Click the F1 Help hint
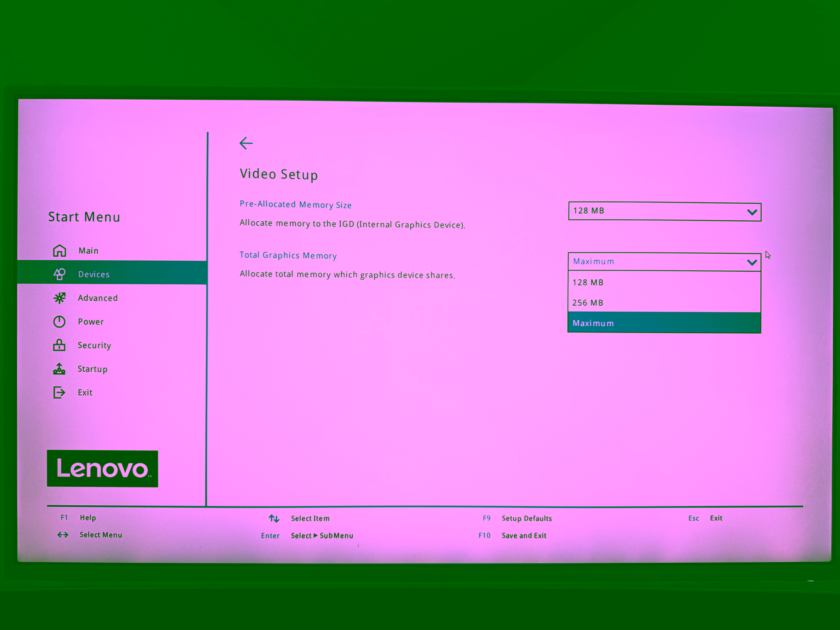 (x=78, y=518)
